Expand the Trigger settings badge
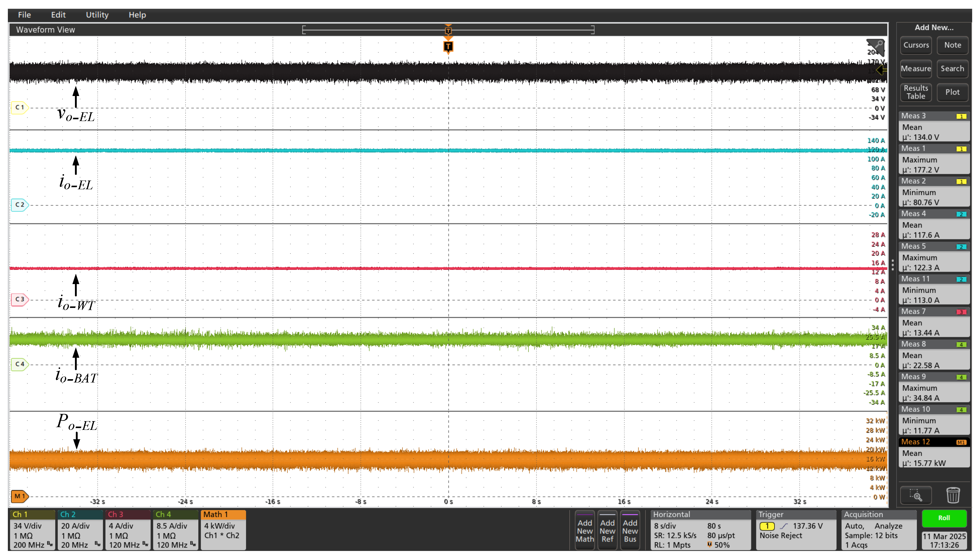 pyautogui.click(x=796, y=530)
